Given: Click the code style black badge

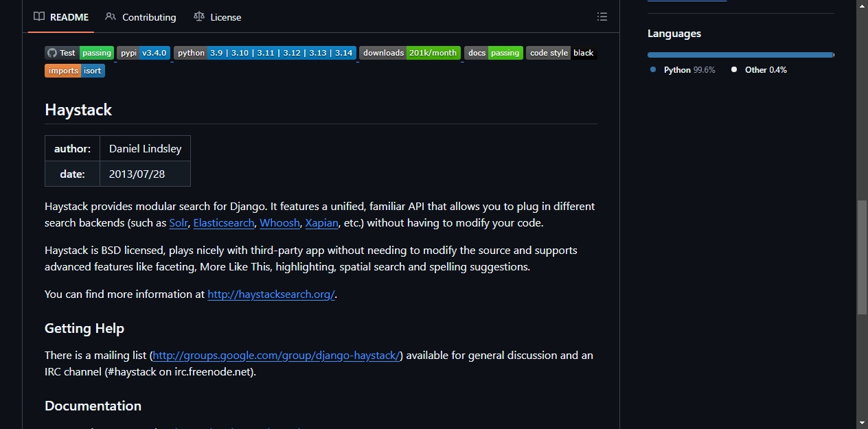Looking at the screenshot, I should point(562,53).
